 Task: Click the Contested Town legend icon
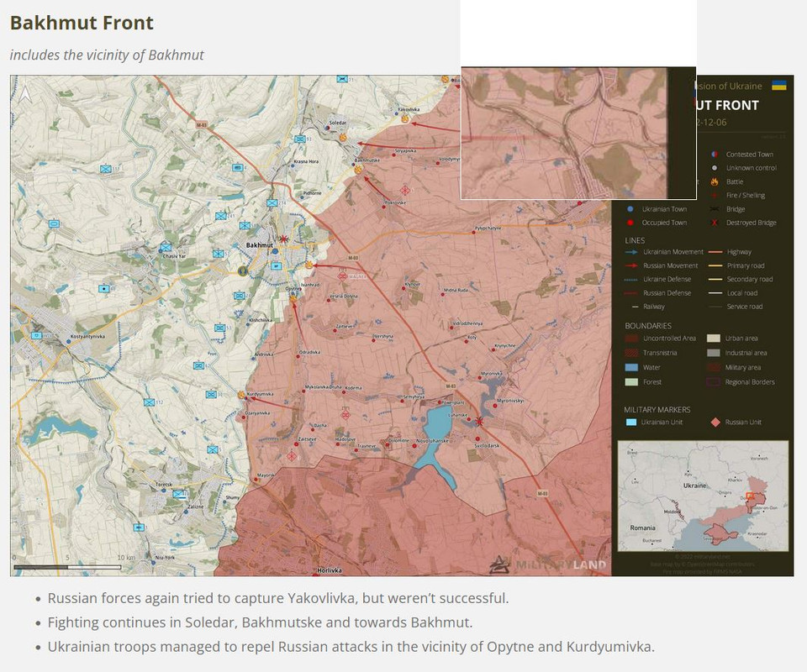click(715, 155)
